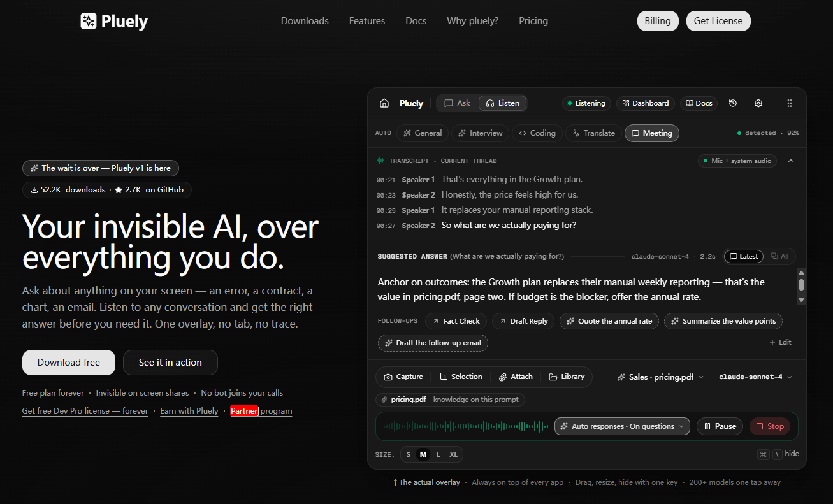Viewport: 833px width, 504px height.
Task: Pause the listening session
Action: [720, 426]
